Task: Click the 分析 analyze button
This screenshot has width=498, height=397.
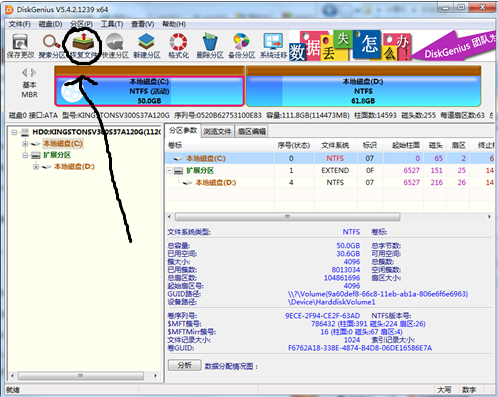Action: tap(185, 365)
